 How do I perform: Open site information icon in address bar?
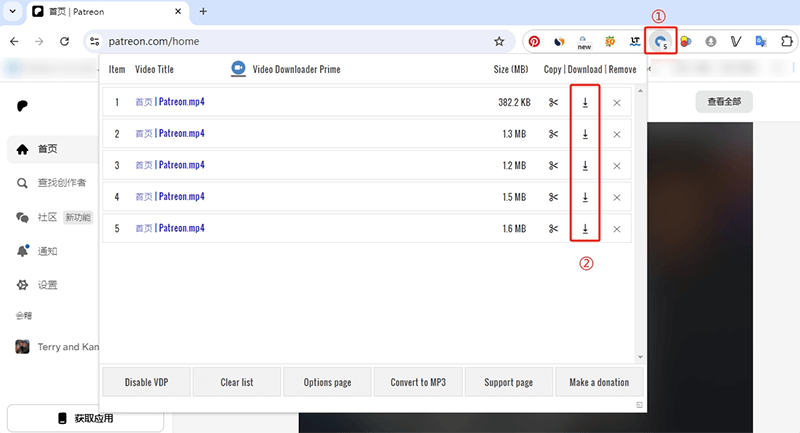coord(94,41)
